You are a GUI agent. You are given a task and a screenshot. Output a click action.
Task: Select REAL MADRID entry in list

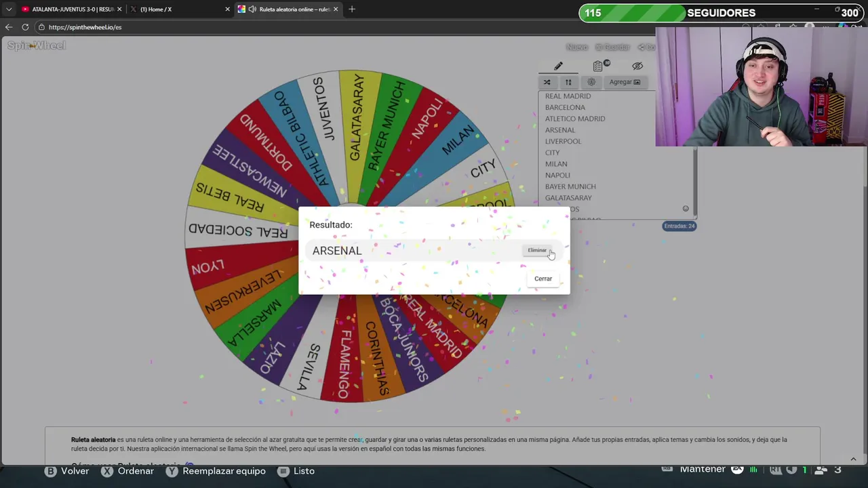point(568,96)
